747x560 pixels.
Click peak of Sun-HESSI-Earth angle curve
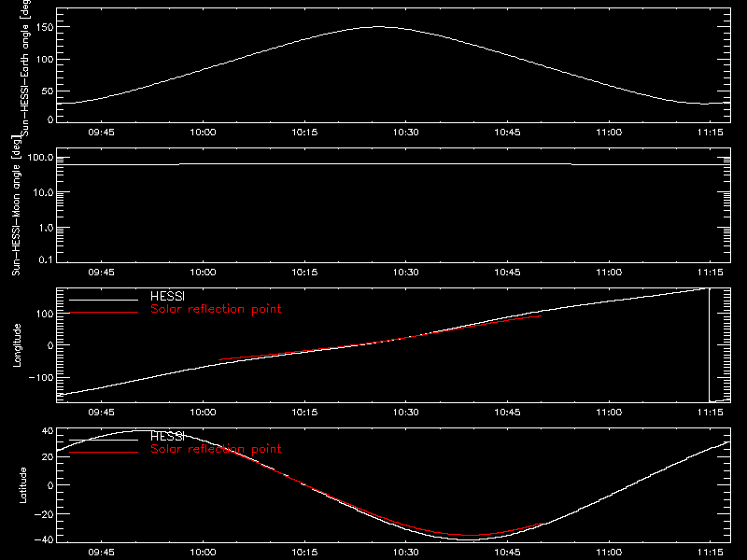(x=378, y=27)
